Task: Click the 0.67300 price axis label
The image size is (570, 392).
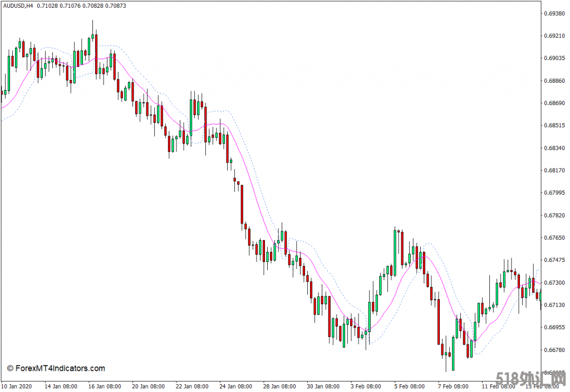Action: pyautogui.click(x=555, y=282)
